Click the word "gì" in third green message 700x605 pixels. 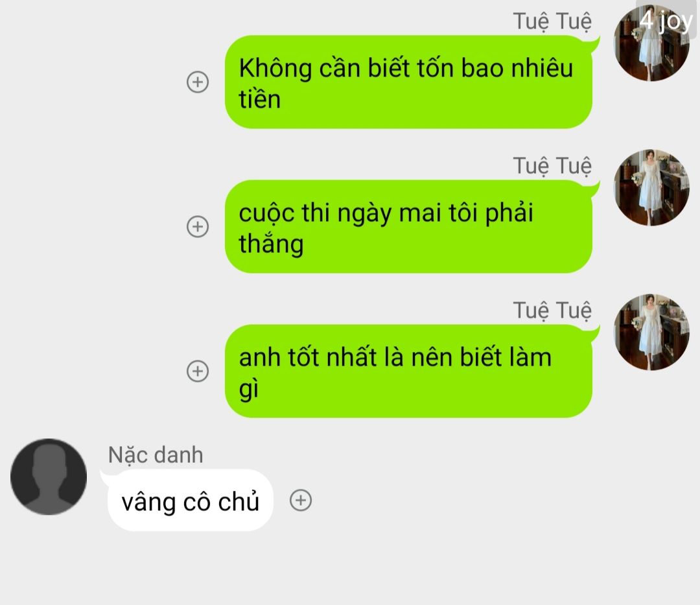coord(249,388)
